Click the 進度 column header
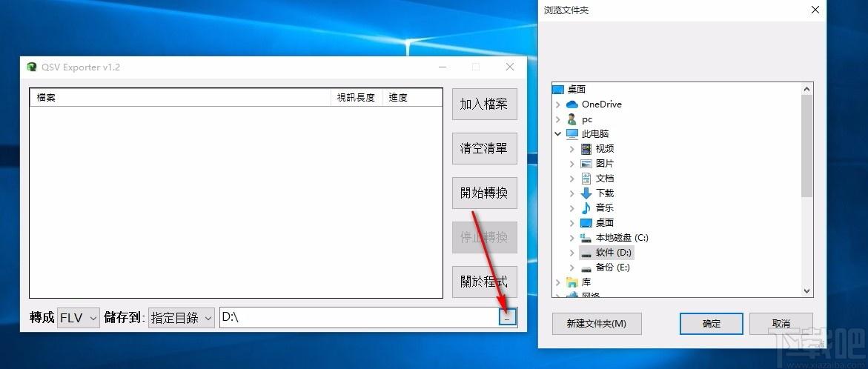This screenshot has width=868, height=369. pos(412,97)
